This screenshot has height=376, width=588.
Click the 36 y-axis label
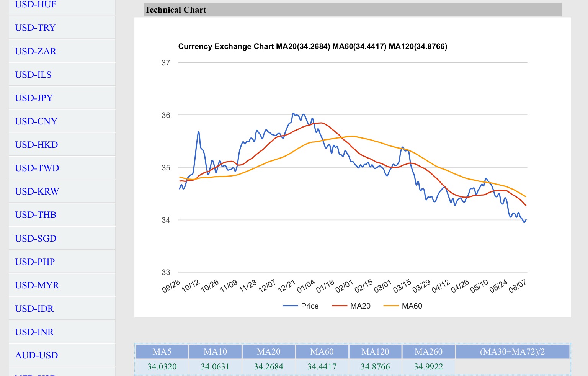coord(166,115)
